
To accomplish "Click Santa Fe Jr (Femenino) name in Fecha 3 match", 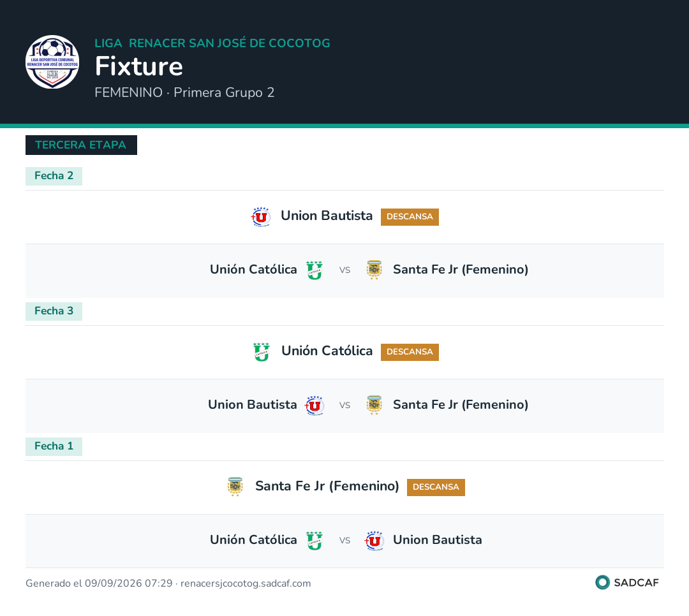I will 461,405.
